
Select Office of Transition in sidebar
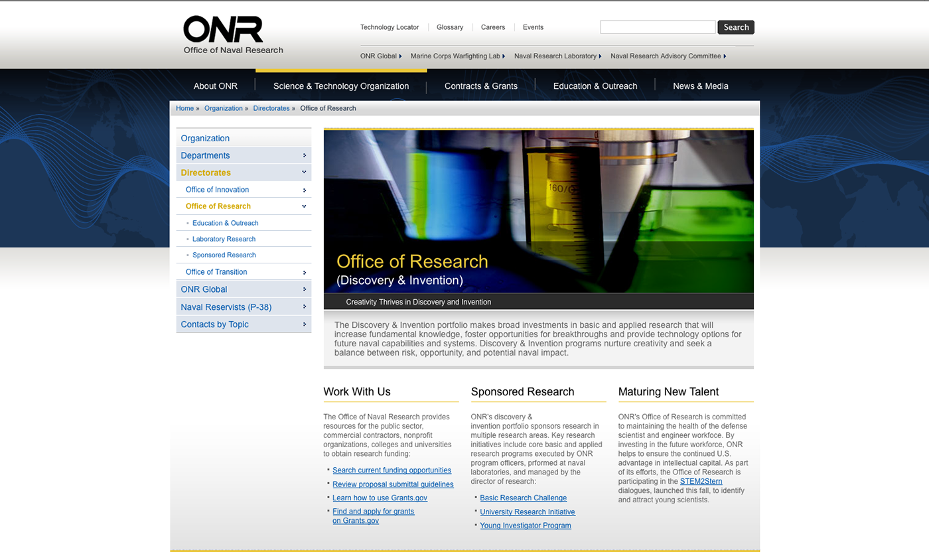tap(216, 272)
